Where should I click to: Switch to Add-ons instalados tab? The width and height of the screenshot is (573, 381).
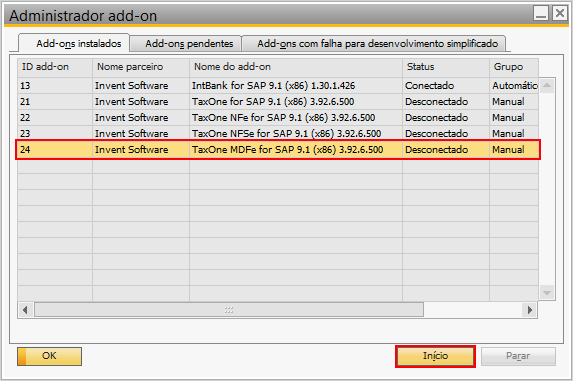click(74, 43)
